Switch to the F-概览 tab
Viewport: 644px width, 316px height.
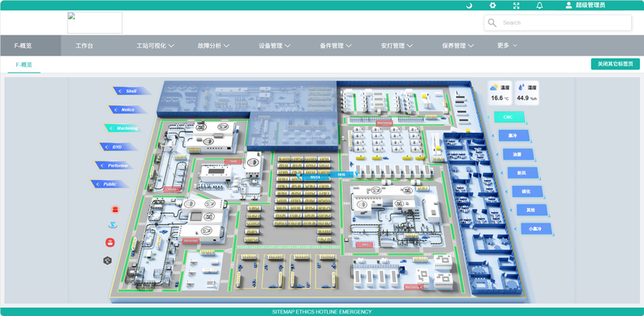[24, 65]
